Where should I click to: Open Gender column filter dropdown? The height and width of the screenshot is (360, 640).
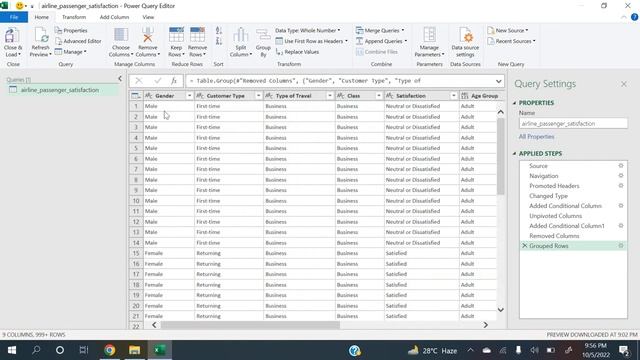pos(189,96)
